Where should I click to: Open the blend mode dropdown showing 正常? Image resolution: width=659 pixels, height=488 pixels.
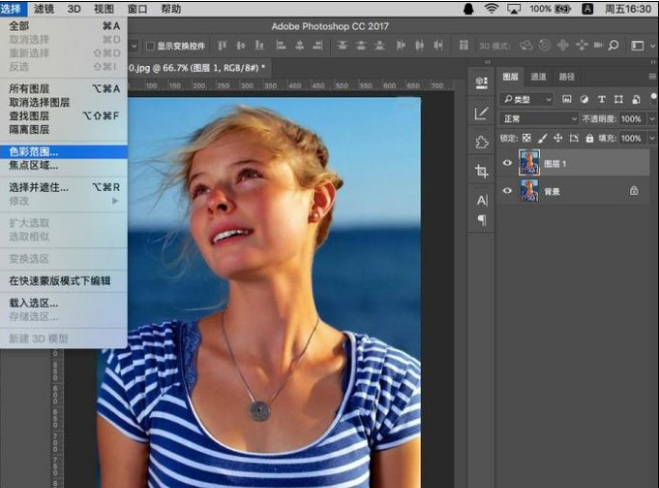(x=538, y=119)
